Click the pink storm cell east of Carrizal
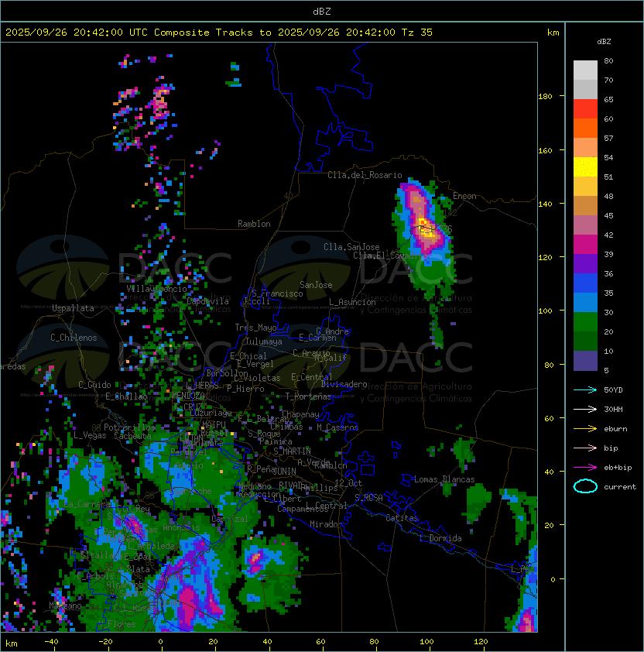The image size is (644, 652). 255,558
